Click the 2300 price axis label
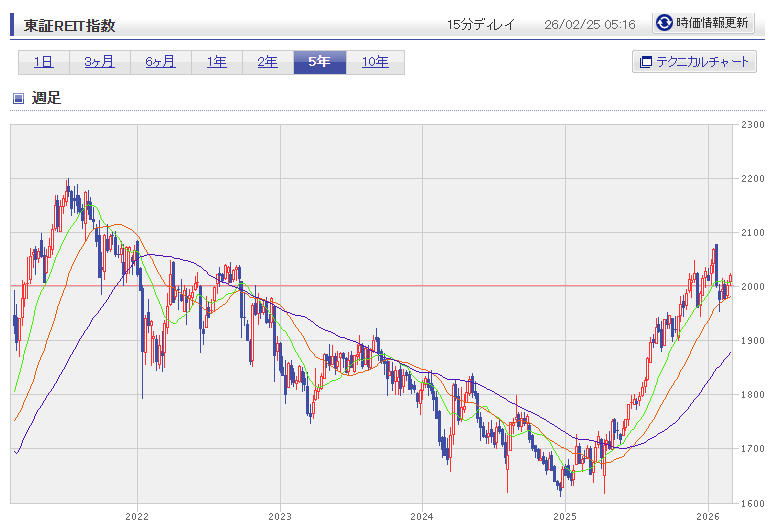 [x=753, y=125]
